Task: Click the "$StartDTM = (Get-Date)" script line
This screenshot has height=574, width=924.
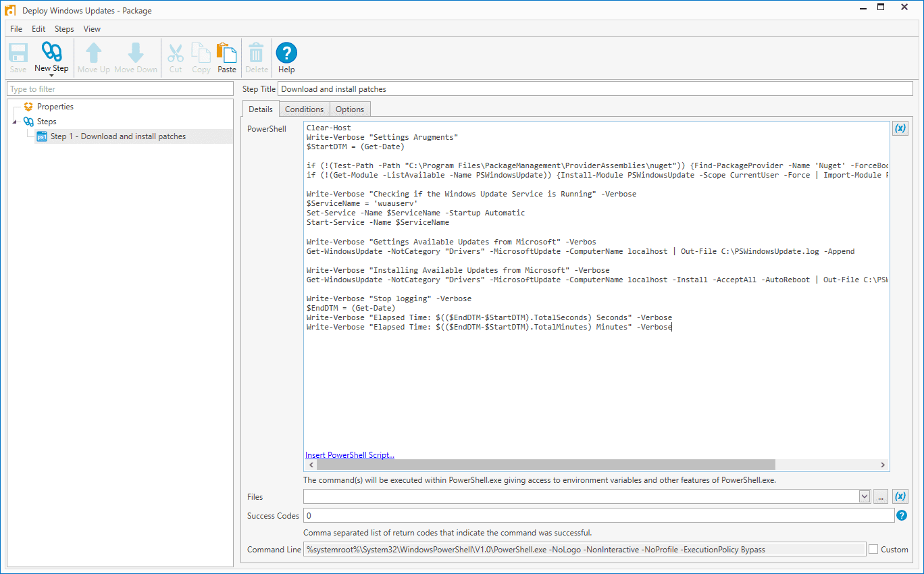Action: pyautogui.click(x=355, y=147)
